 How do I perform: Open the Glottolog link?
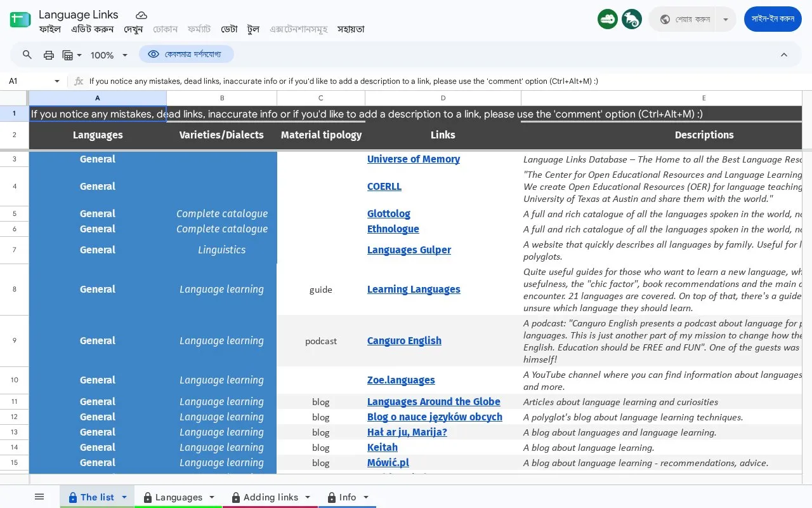(389, 214)
